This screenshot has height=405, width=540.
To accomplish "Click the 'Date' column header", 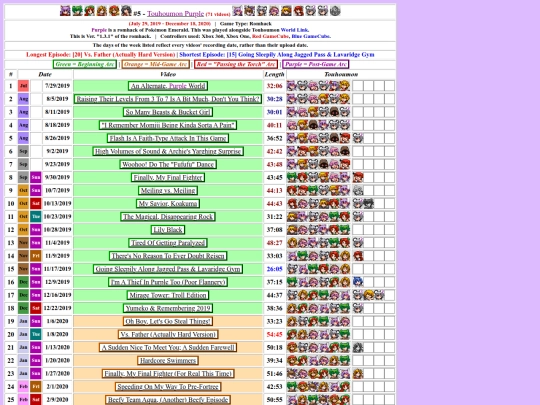I will point(45,74).
